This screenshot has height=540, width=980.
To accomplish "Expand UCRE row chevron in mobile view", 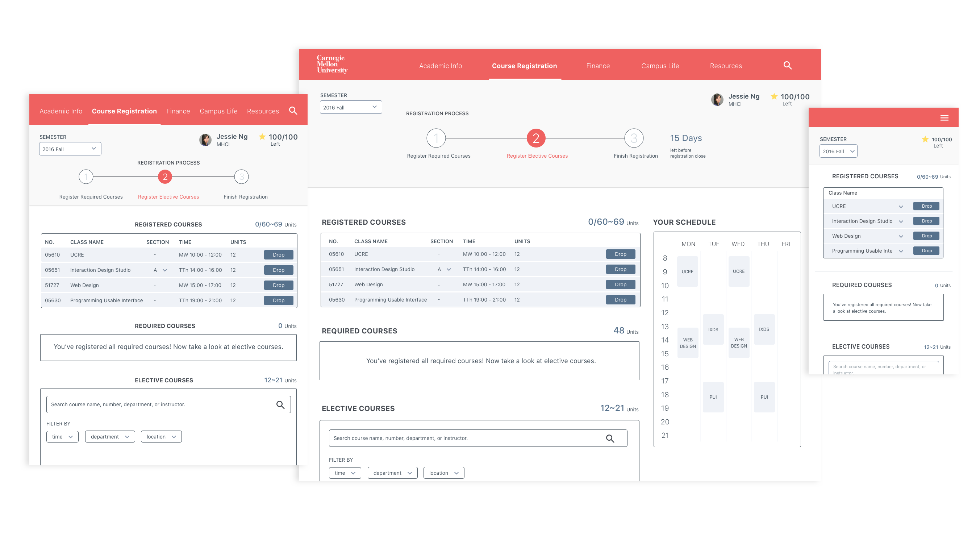I will pos(901,207).
